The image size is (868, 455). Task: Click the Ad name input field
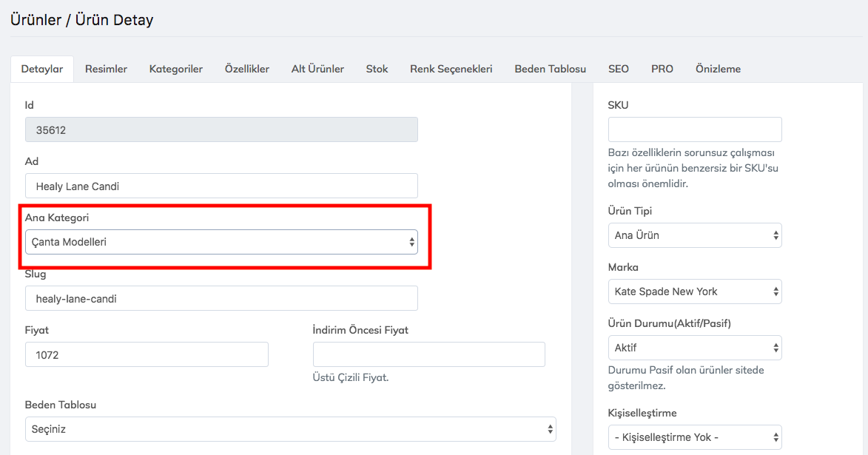click(x=221, y=186)
